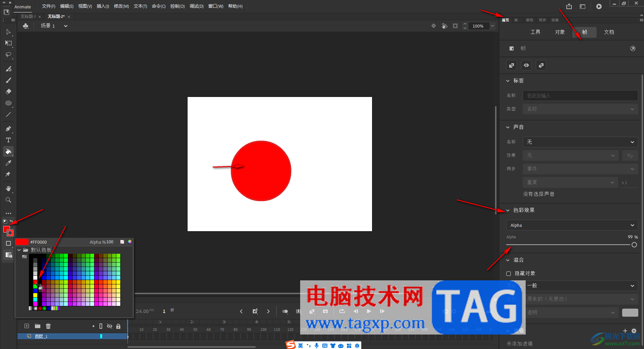The image size is (644, 349).
Task: Toggle lock all layers icon
Action: coord(118,326)
